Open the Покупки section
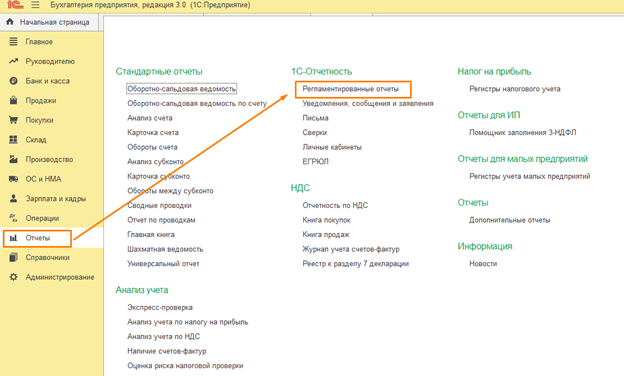The width and height of the screenshot is (624, 376). (x=39, y=120)
